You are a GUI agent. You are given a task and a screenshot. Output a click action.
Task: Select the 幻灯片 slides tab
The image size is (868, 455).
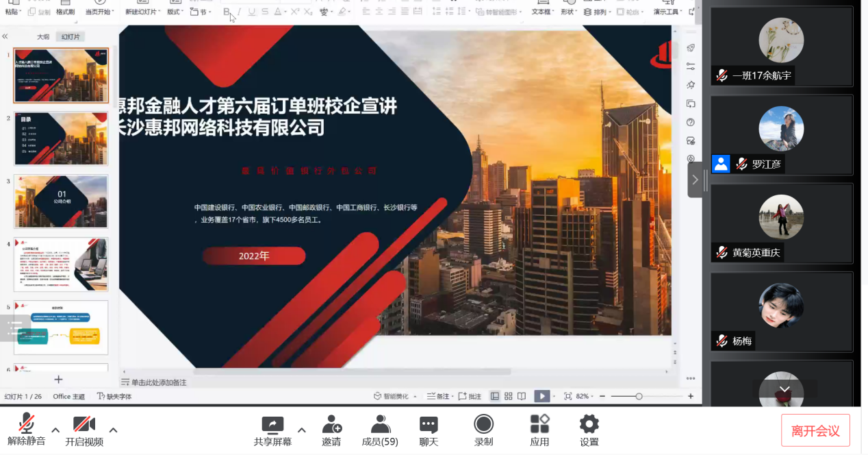(71, 37)
